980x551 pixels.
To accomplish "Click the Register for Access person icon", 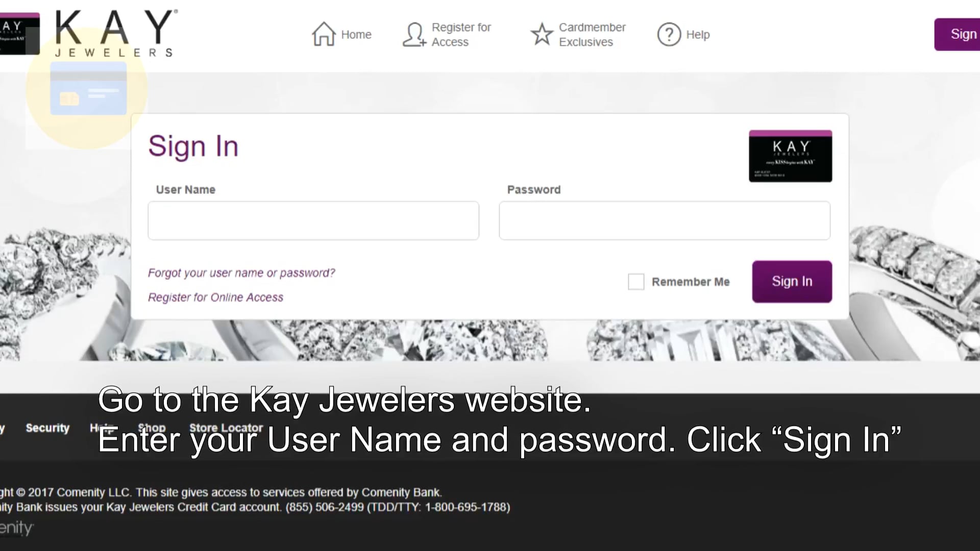I will pos(414,34).
